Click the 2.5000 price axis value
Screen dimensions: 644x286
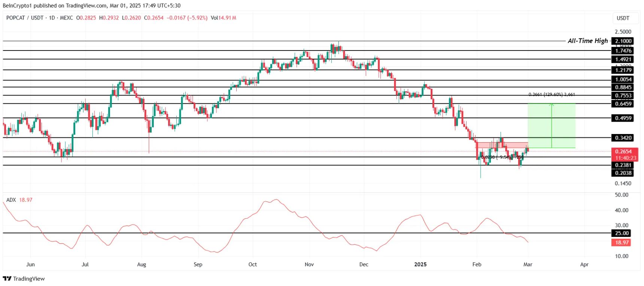point(623,32)
